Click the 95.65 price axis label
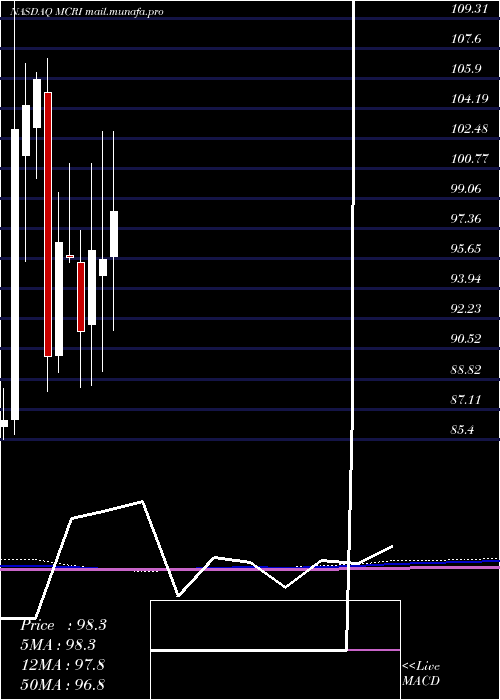The image size is (500, 700). (x=466, y=249)
